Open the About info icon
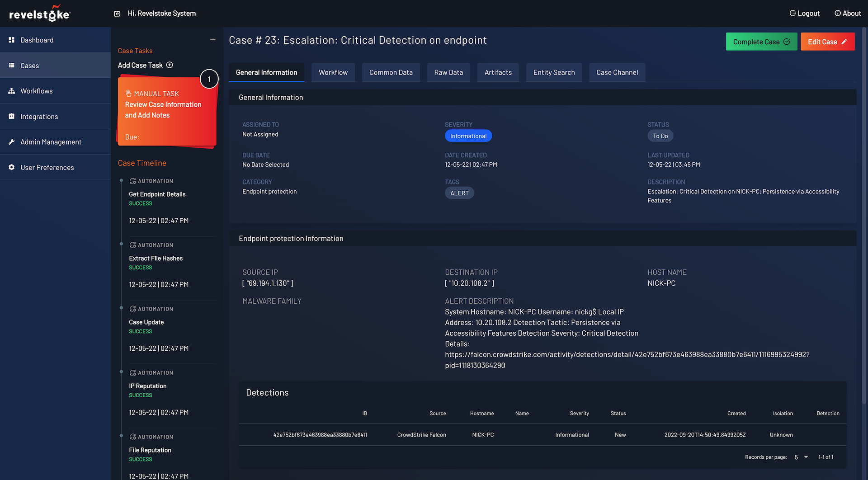The width and height of the screenshot is (868, 480). [x=837, y=14]
